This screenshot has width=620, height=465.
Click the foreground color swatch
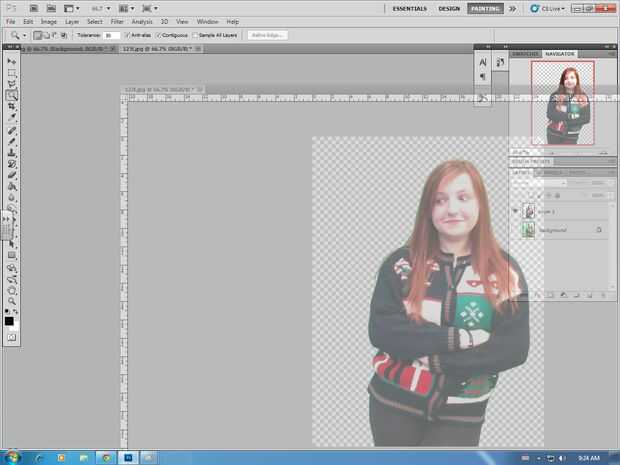[9, 321]
